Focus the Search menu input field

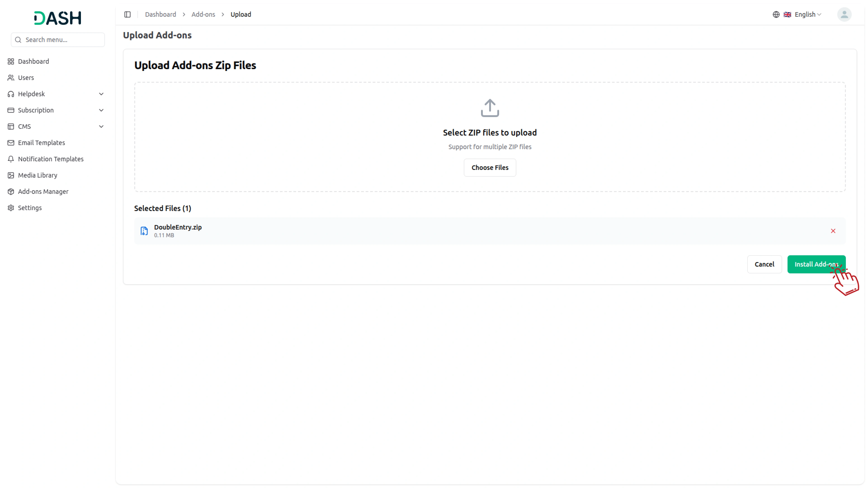click(x=62, y=40)
